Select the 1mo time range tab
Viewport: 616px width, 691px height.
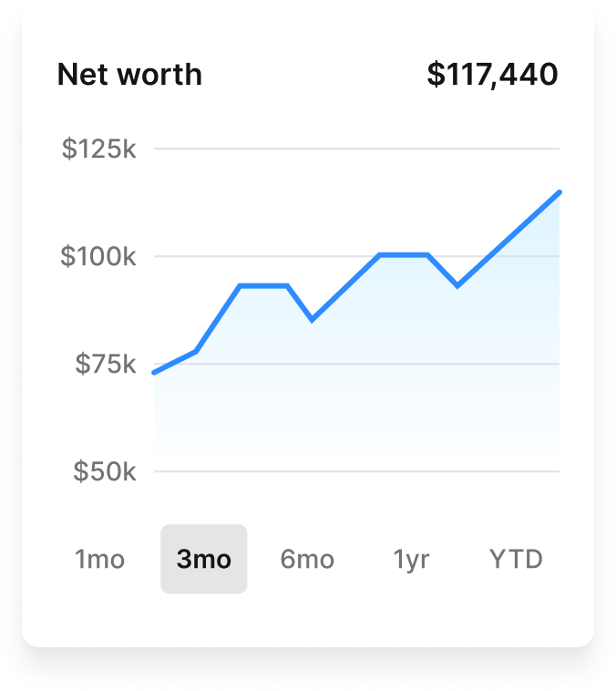99,559
